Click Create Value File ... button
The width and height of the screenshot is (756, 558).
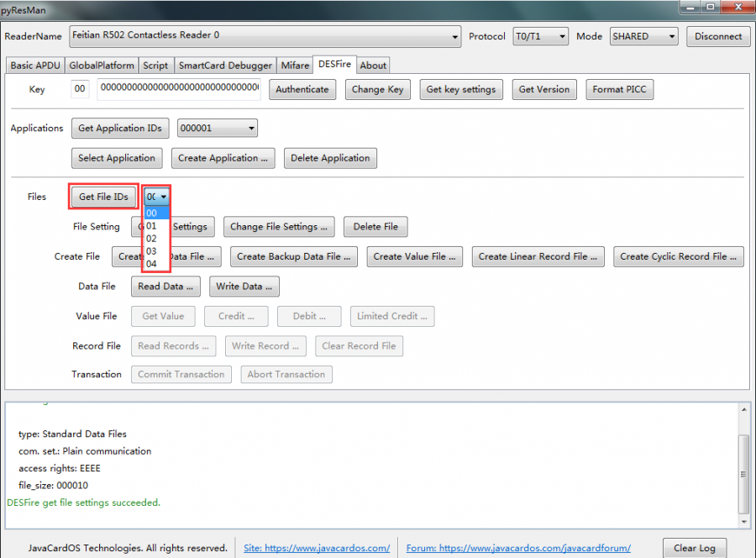pyautogui.click(x=415, y=256)
